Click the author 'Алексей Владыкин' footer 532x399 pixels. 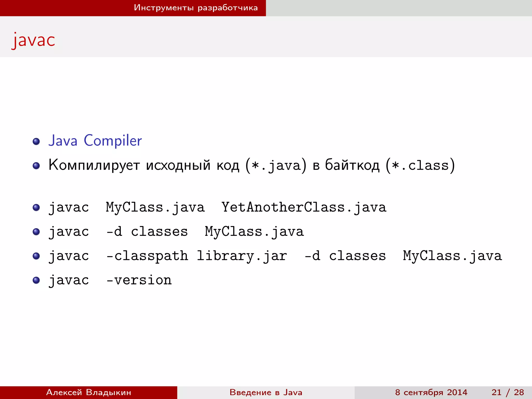(89, 392)
